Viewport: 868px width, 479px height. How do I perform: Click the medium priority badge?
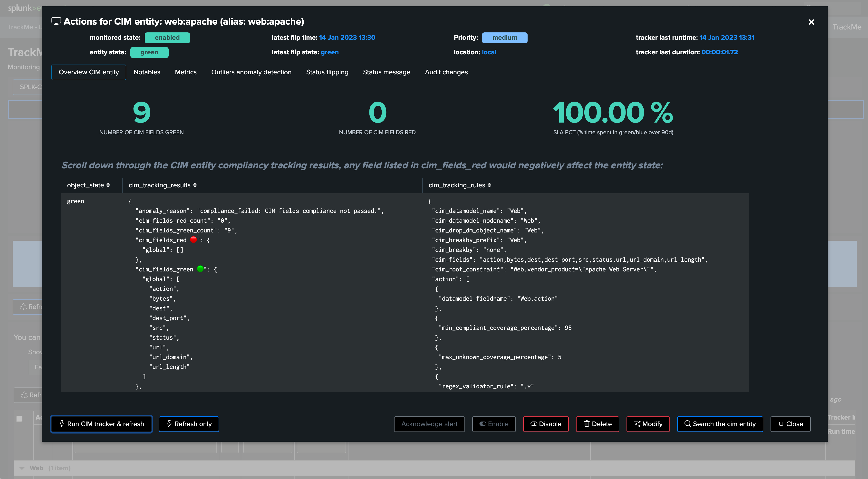[504, 38]
